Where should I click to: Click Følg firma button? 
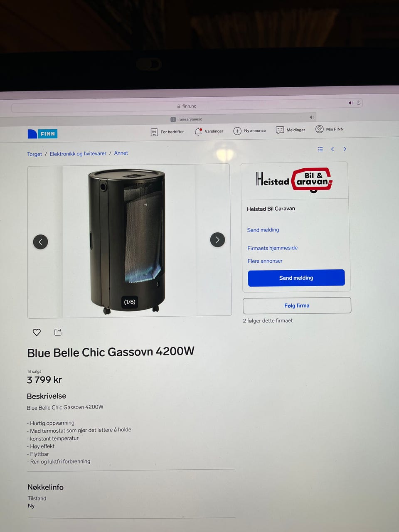coord(297,305)
